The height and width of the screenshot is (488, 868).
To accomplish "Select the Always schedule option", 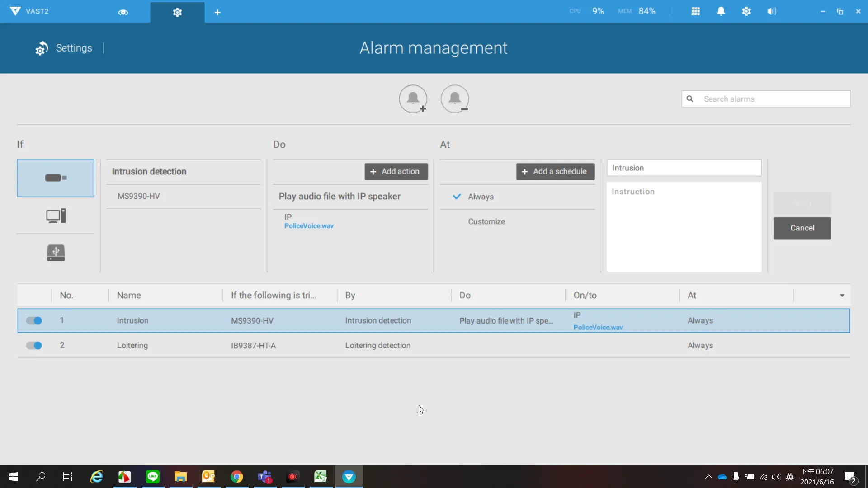I will click(x=481, y=197).
